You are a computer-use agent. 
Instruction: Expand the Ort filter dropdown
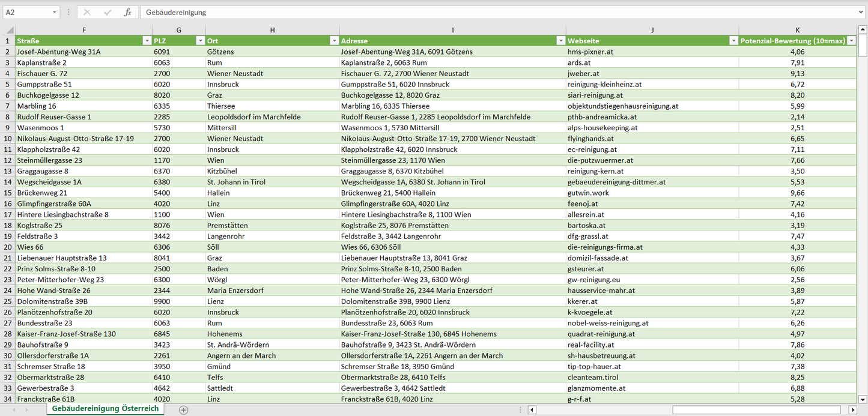tap(334, 41)
